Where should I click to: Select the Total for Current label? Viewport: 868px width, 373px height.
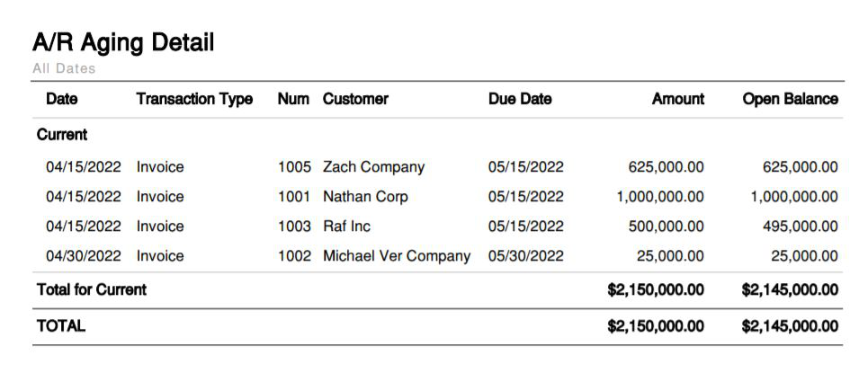(91, 290)
